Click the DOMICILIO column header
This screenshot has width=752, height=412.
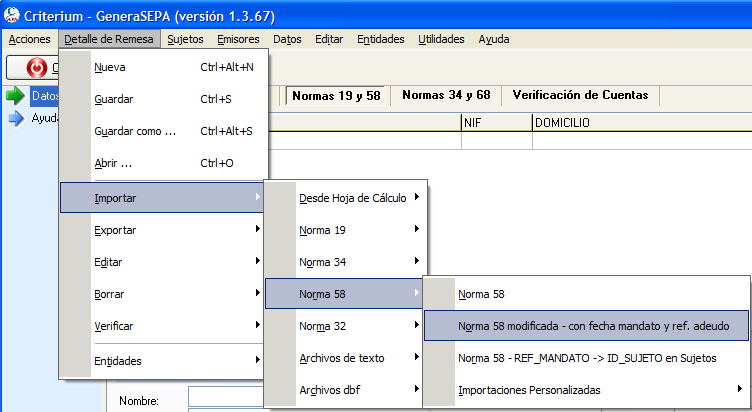point(642,122)
